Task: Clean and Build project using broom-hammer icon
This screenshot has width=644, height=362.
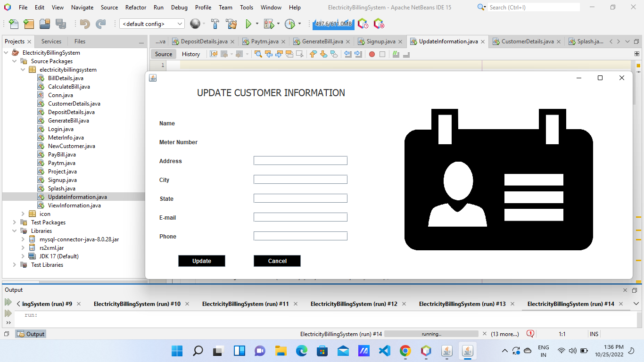Action: tap(232, 24)
